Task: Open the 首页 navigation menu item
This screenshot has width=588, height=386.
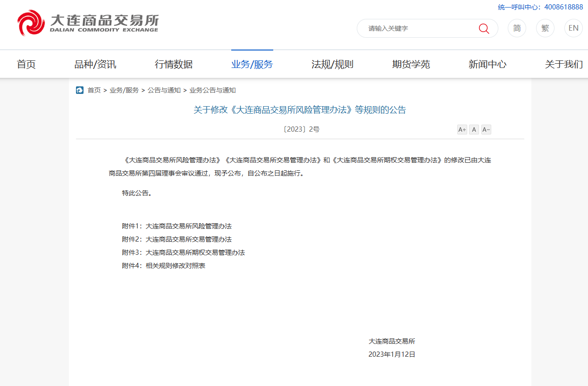Action: point(26,65)
